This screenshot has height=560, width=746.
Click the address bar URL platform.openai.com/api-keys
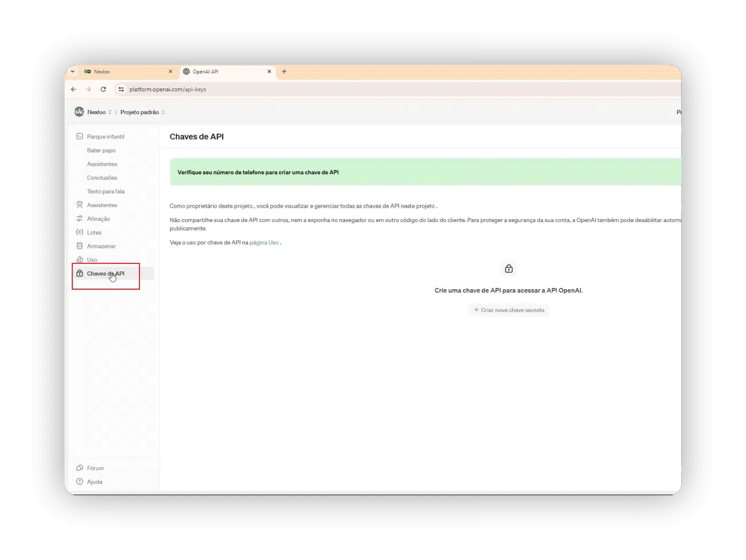point(168,90)
